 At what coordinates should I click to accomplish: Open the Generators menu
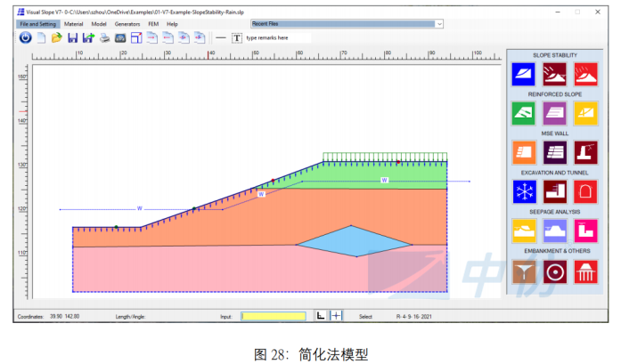pyautogui.click(x=127, y=24)
